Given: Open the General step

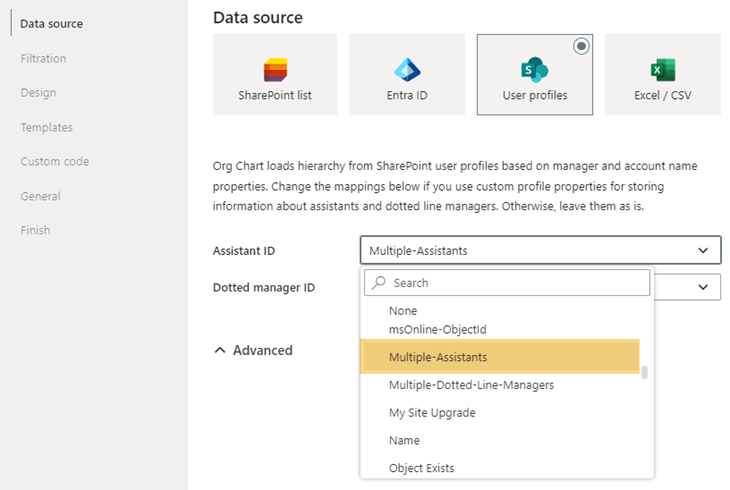Looking at the screenshot, I should click(x=41, y=196).
